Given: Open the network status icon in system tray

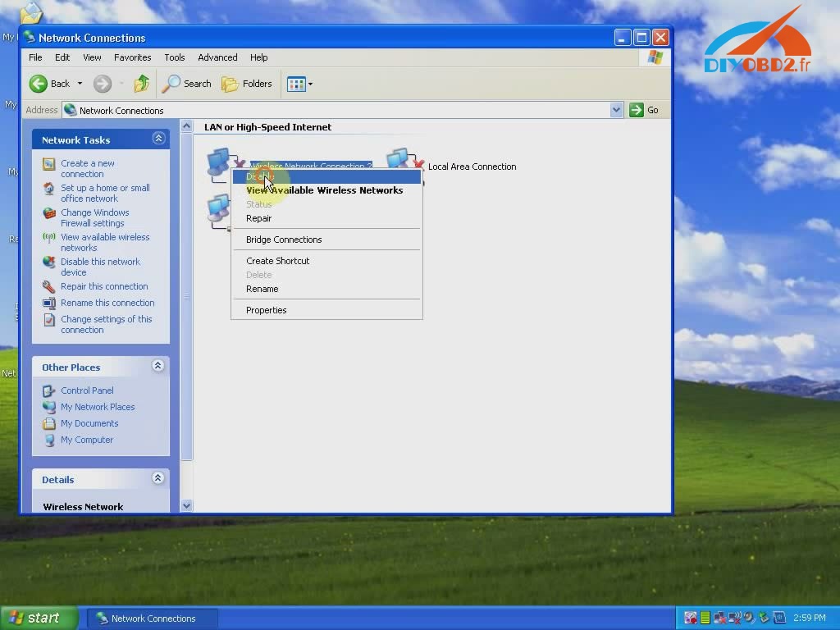Looking at the screenshot, I should coord(720,618).
